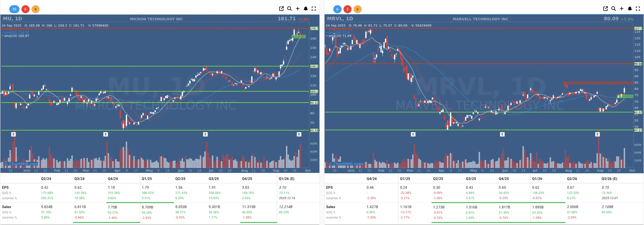Click the 103.2 support level label

point(314,92)
